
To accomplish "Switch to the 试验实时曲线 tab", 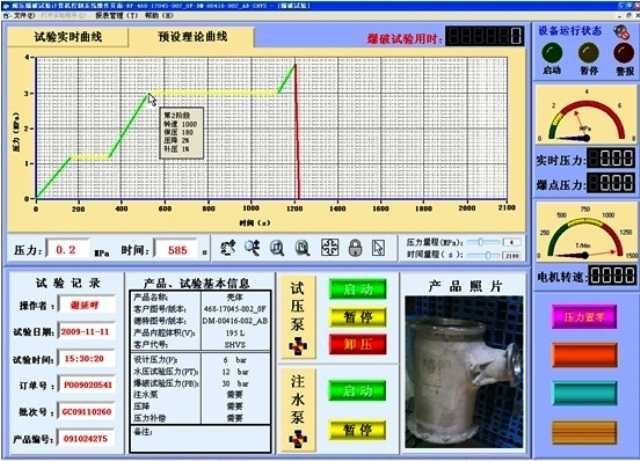I will tap(68, 37).
